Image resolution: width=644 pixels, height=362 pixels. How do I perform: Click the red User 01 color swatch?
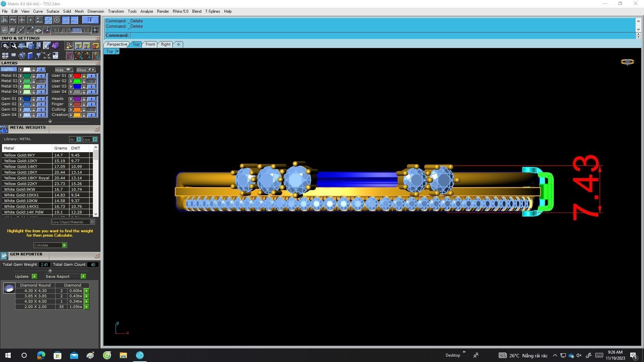pyautogui.click(x=77, y=76)
